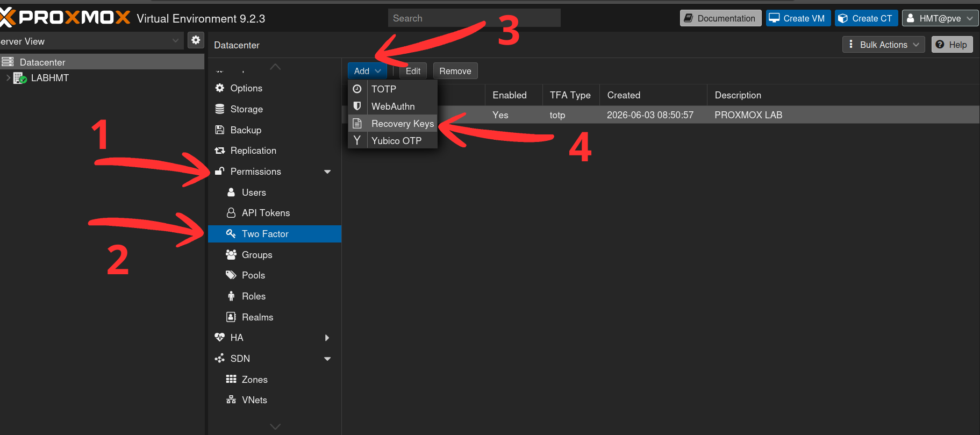Click the Zones grid icon

point(231,379)
